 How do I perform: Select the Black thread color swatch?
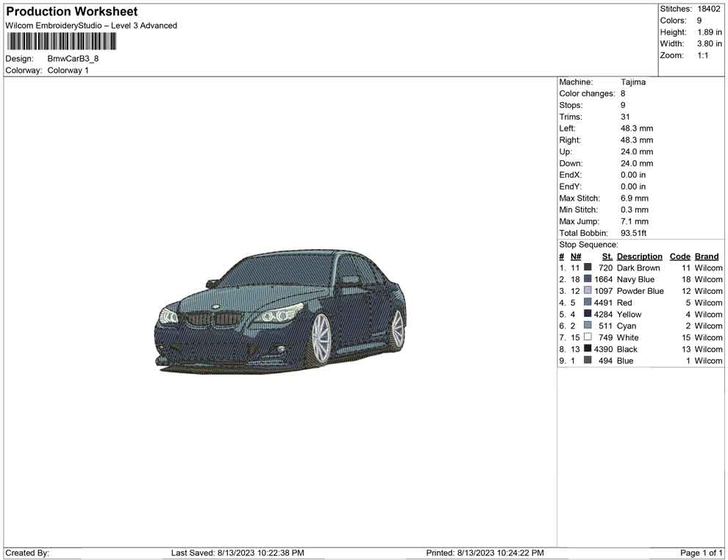(588, 349)
